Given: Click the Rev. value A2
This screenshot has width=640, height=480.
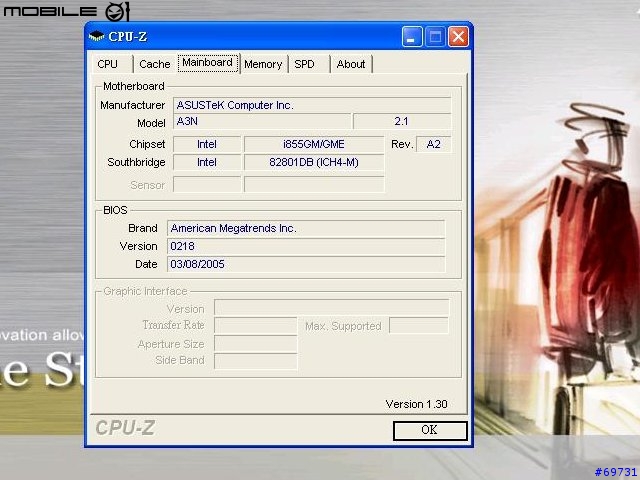Looking at the screenshot, I should [433, 144].
